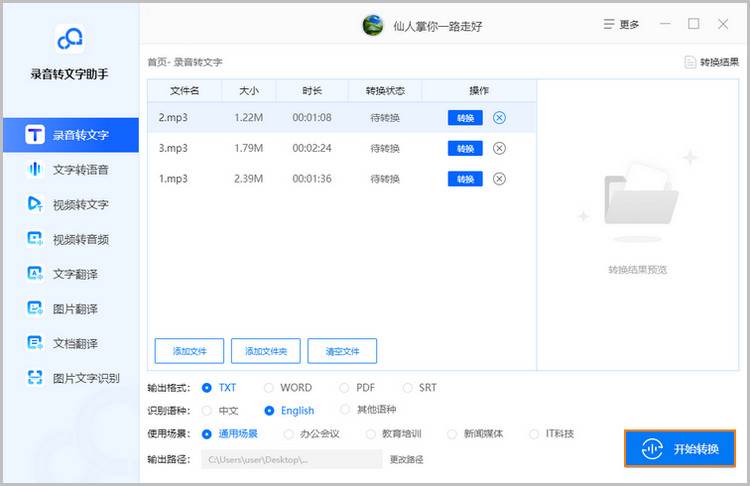750x486 pixels.
Task: Click 更改路径 to change output path
Action: click(407, 459)
